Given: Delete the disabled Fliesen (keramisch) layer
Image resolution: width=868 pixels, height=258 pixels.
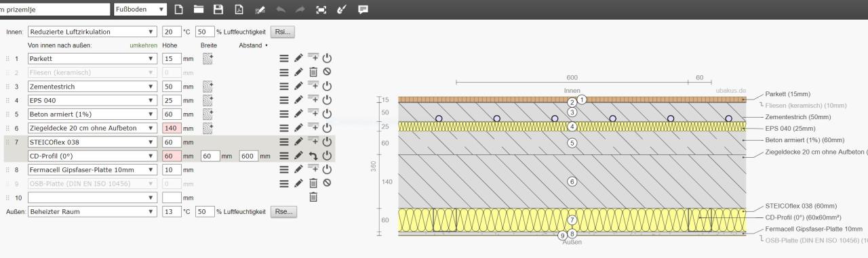Looking at the screenshot, I should pos(313,72).
